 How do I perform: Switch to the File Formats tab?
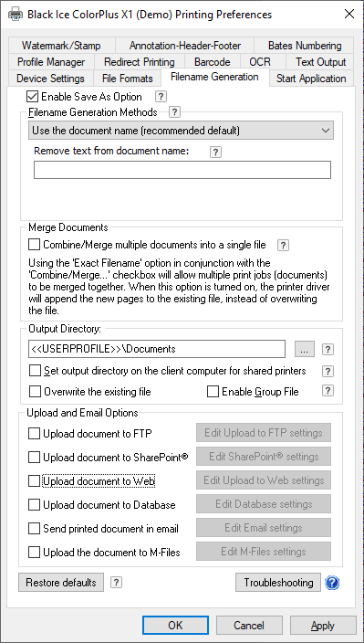tap(128, 79)
